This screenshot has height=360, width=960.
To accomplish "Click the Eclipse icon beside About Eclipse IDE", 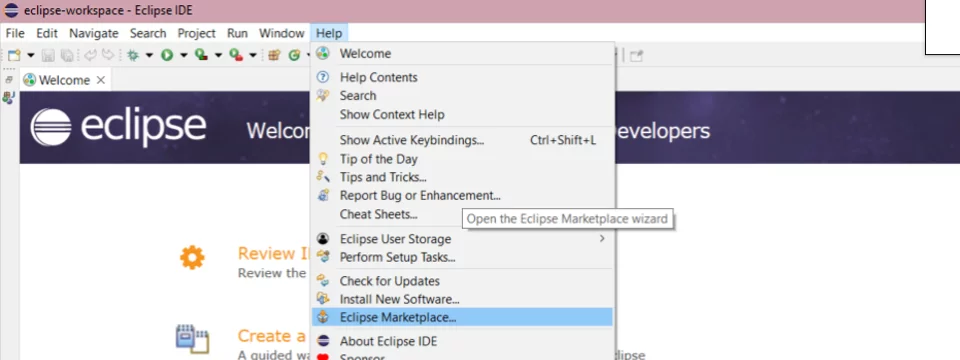I will point(323,341).
